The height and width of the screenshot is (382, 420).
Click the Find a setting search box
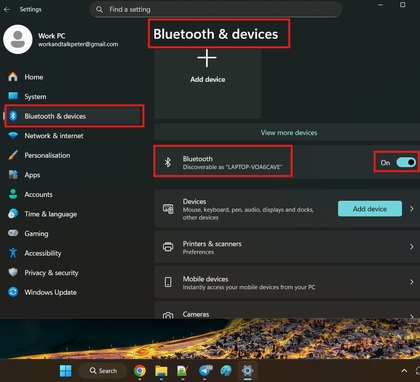point(215,9)
